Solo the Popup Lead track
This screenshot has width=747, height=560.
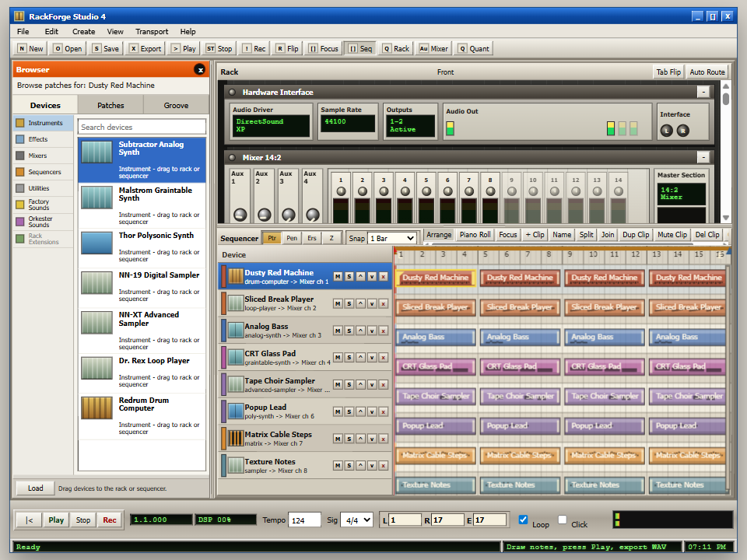click(349, 412)
